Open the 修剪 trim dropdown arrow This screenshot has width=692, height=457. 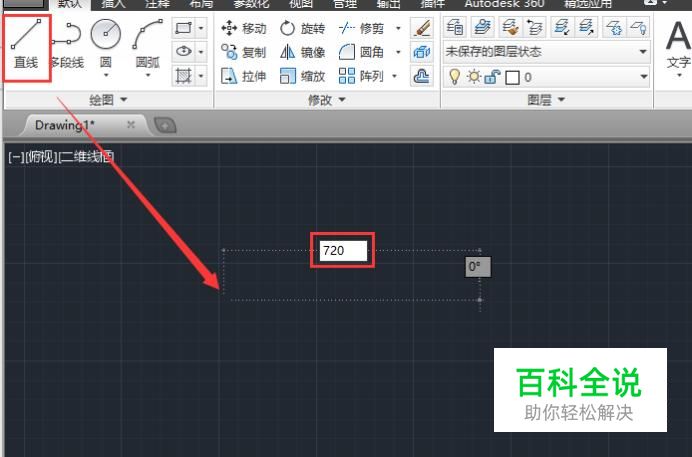point(398,29)
